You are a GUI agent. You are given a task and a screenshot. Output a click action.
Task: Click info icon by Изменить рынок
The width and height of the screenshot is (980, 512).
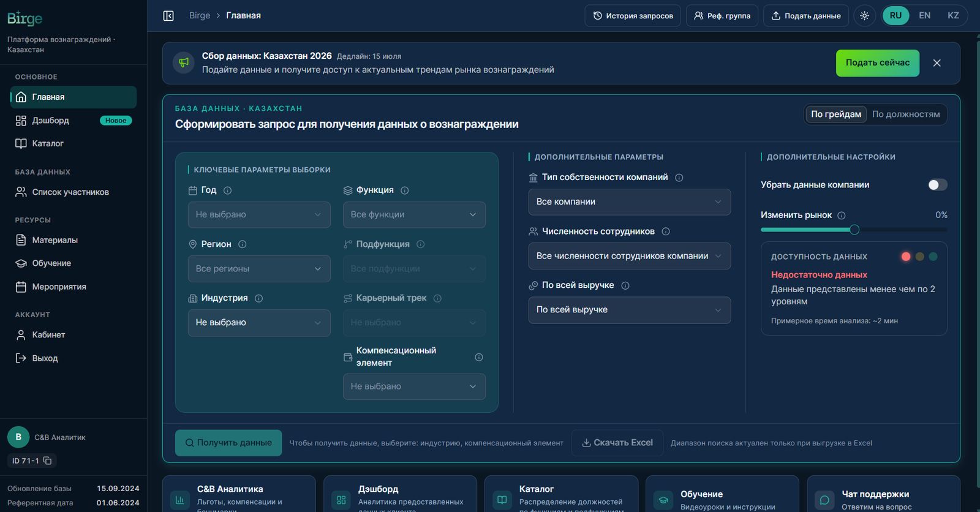click(x=841, y=216)
